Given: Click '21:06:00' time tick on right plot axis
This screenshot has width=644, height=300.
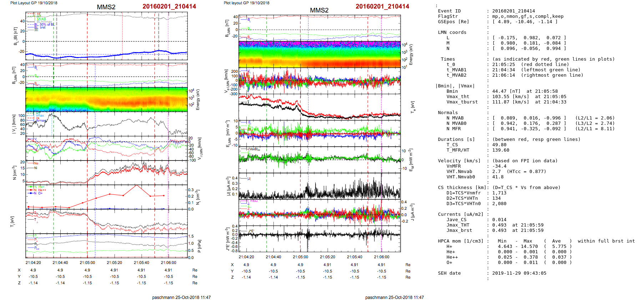Looking at the screenshot, I should coord(382,257).
